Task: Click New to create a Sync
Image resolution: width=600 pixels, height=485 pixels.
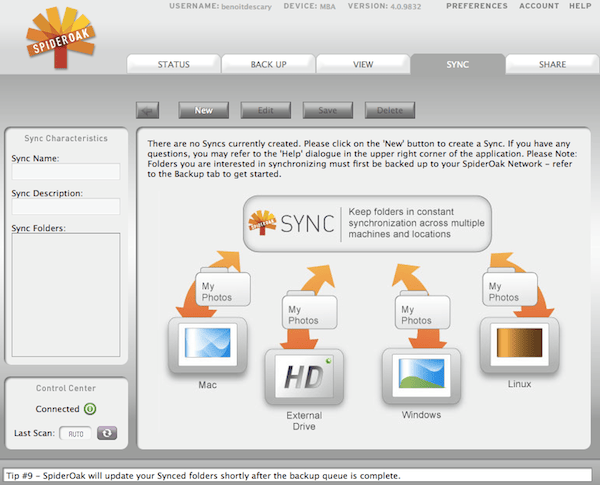Action: (x=204, y=110)
